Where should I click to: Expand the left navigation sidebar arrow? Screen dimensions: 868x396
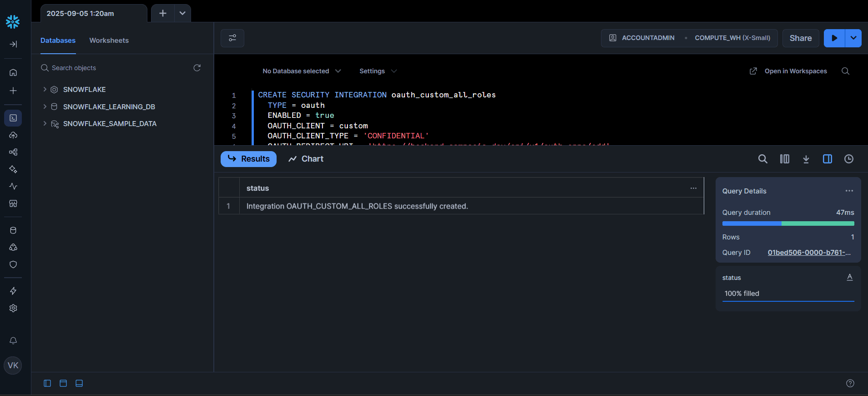click(x=13, y=44)
